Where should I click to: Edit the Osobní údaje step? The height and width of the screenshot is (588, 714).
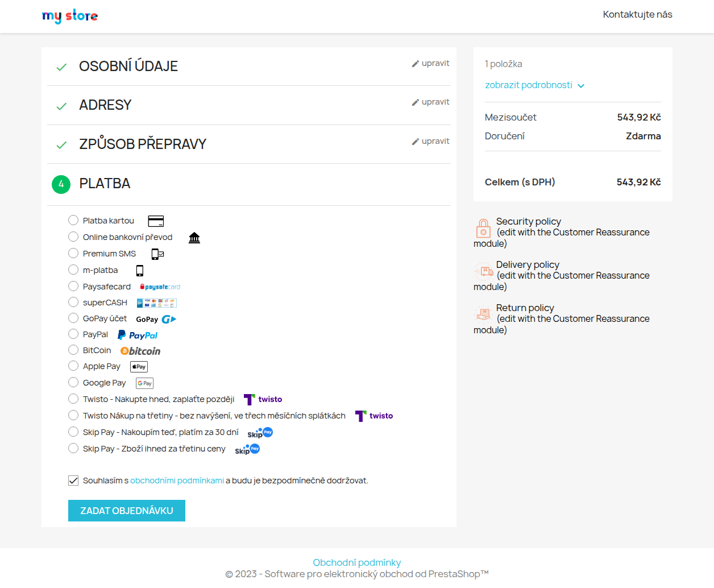tap(430, 64)
